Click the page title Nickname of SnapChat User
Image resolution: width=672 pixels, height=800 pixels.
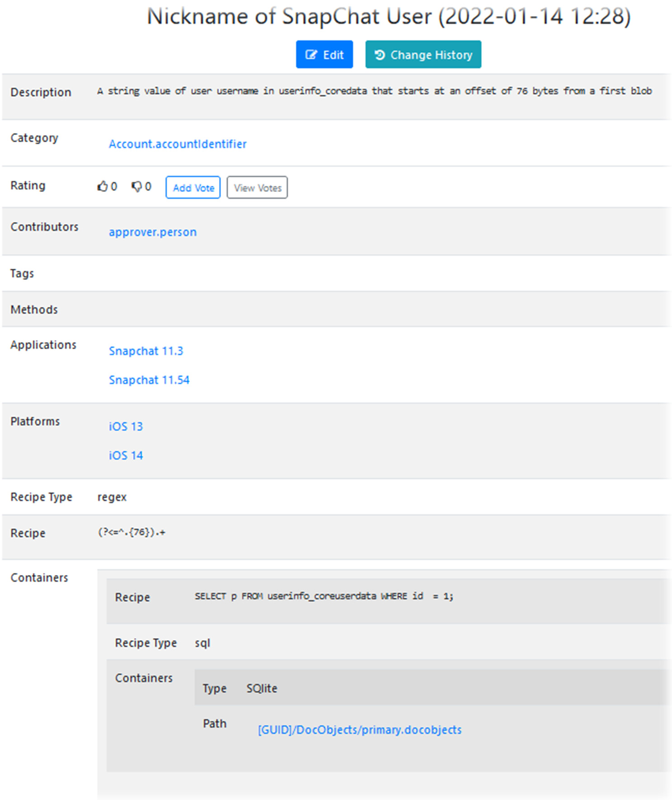389,17
